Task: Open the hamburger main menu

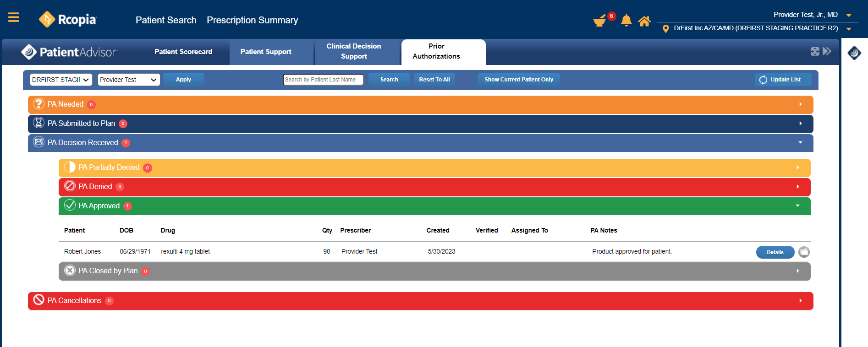Action: coord(14,17)
